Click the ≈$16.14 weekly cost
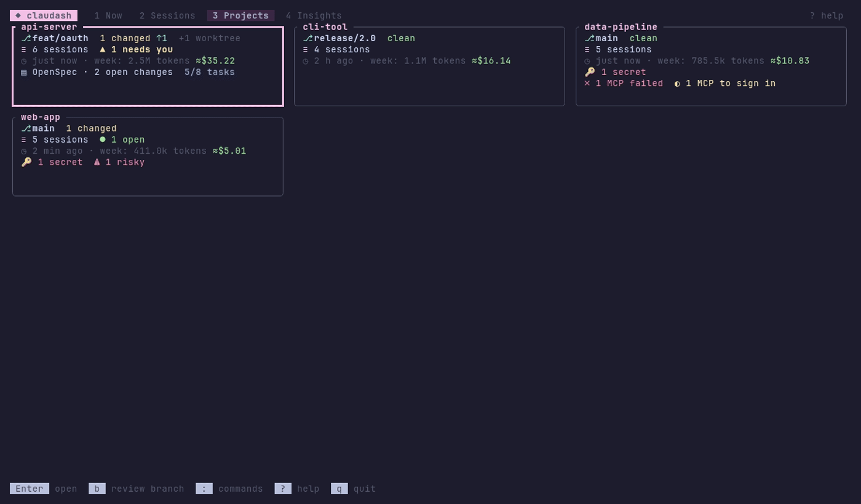 [x=491, y=61]
